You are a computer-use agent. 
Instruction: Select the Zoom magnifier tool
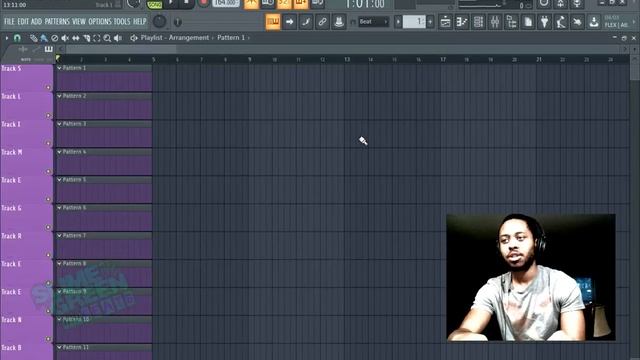click(x=107, y=38)
